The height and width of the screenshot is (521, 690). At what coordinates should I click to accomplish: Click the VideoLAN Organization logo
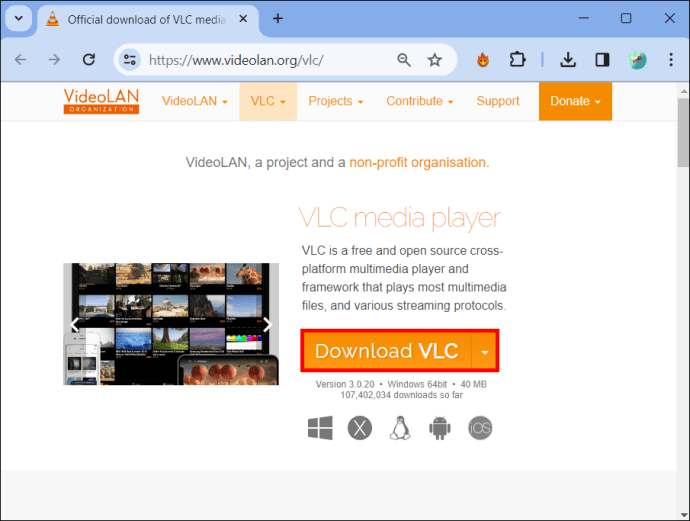(x=101, y=101)
